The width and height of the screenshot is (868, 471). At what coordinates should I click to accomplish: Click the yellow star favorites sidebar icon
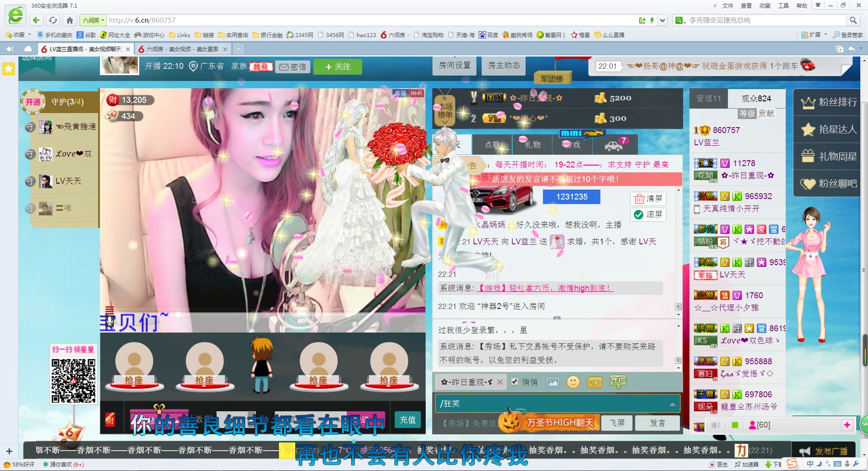(9, 69)
